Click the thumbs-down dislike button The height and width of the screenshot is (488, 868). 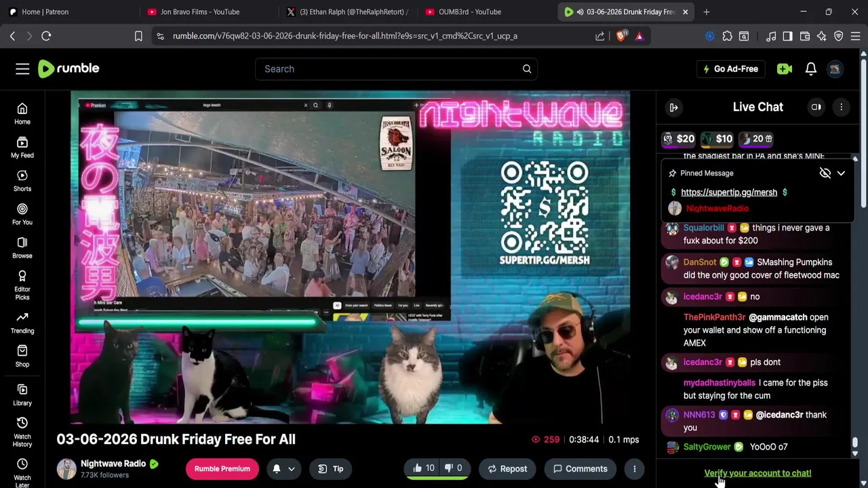pyautogui.click(x=453, y=468)
